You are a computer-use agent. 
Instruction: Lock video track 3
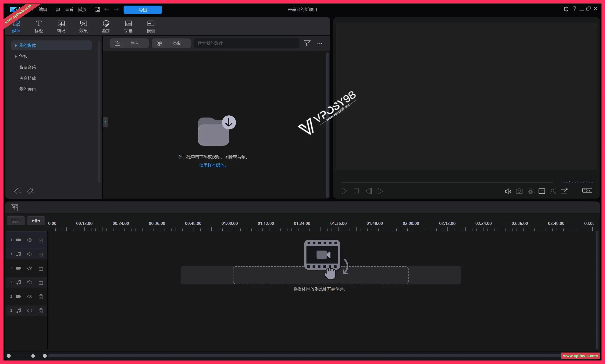(x=41, y=296)
